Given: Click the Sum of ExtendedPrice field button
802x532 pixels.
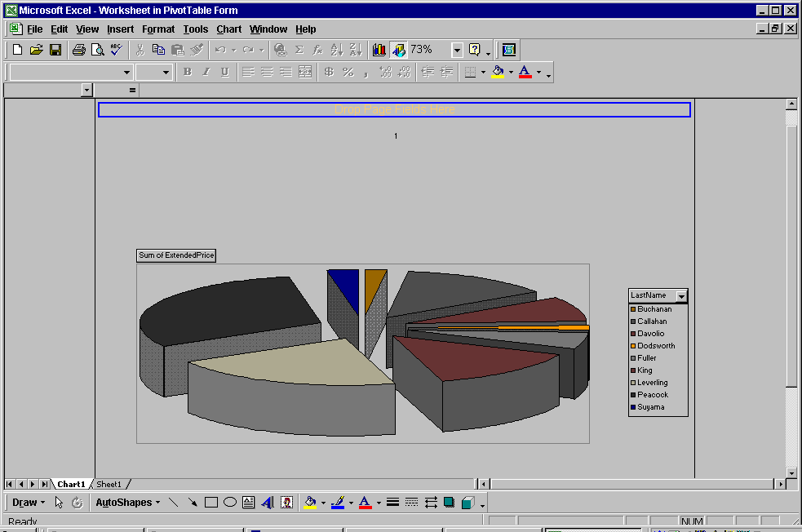Looking at the screenshot, I should point(176,255).
